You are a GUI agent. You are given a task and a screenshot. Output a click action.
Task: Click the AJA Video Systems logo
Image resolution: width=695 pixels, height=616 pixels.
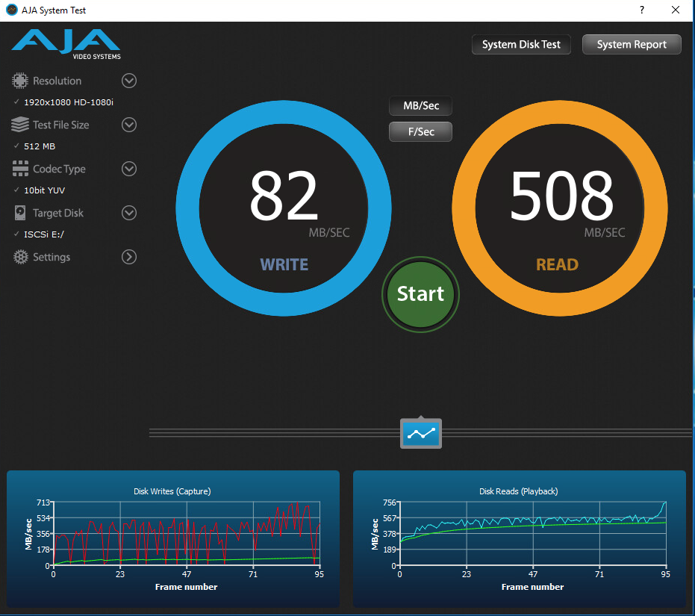[x=66, y=44]
